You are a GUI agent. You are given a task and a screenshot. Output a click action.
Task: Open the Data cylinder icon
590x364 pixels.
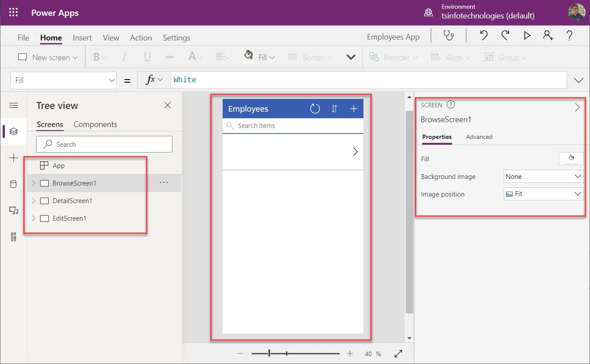[x=14, y=184]
